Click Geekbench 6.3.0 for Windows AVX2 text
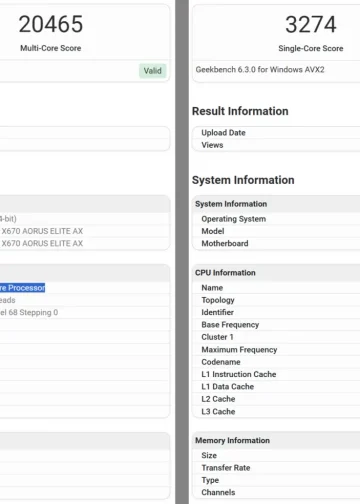Screen dimensions: 360x504 pos(260,70)
